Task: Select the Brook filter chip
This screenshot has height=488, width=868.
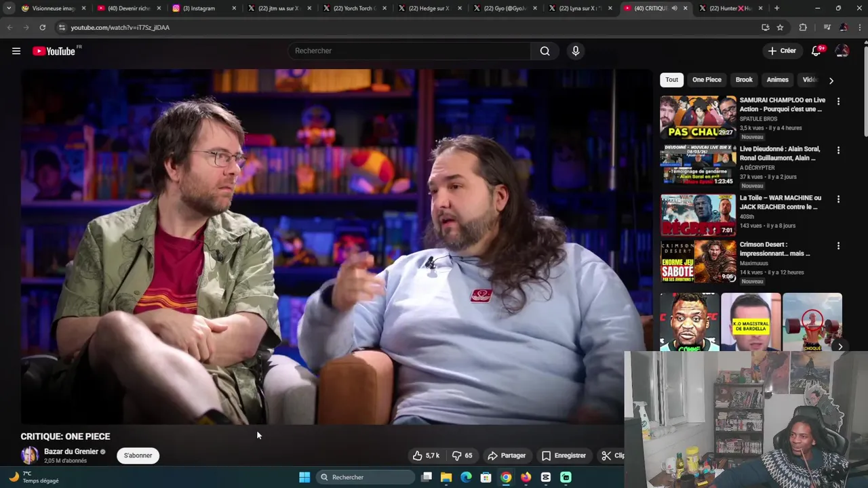Action: point(744,79)
